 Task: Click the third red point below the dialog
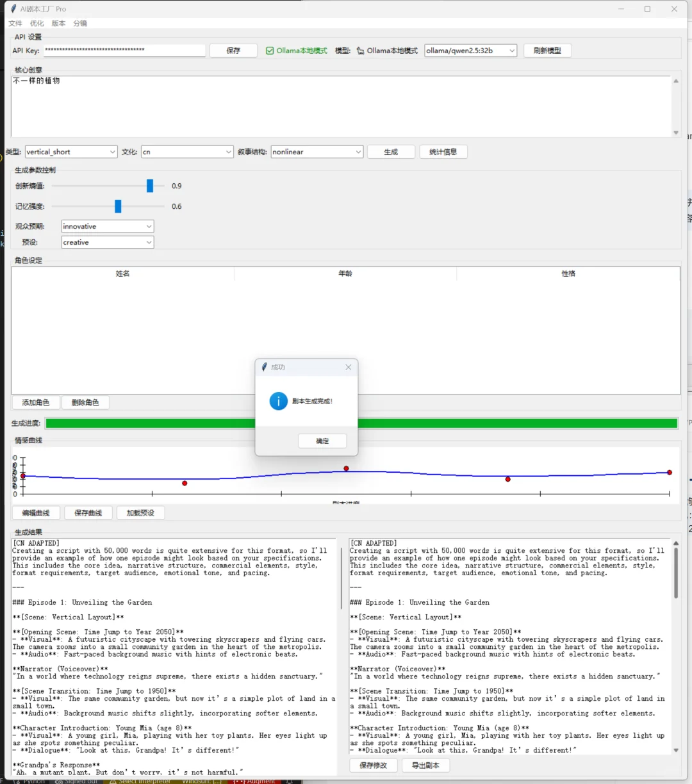click(346, 468)
